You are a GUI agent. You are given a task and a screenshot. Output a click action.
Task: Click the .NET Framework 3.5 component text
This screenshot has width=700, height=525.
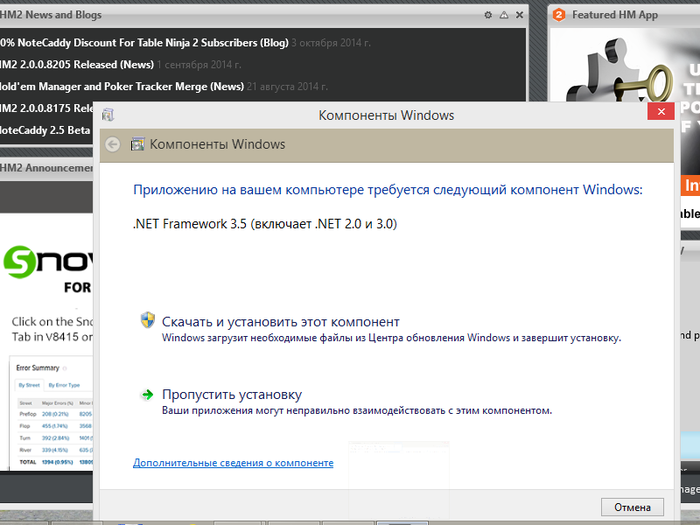[x=265, y=224]
